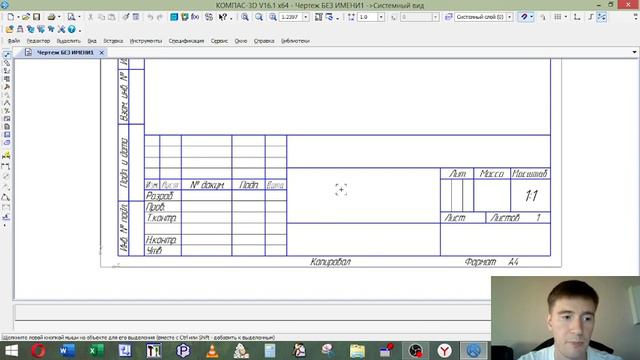Expand the preview icon dropdown arrow
640x360 pixels.
(79, 17)
